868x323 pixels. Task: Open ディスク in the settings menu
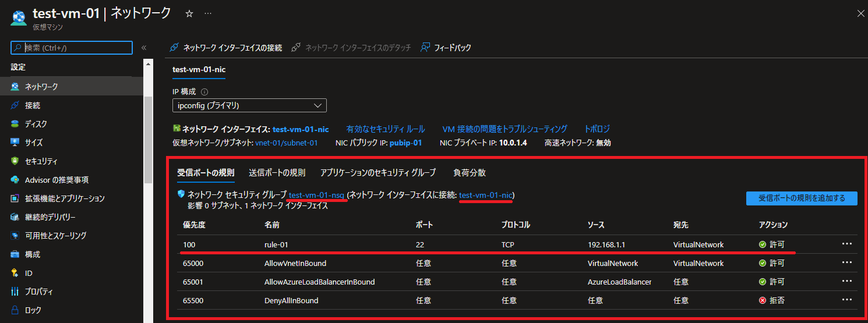point(36,124)
